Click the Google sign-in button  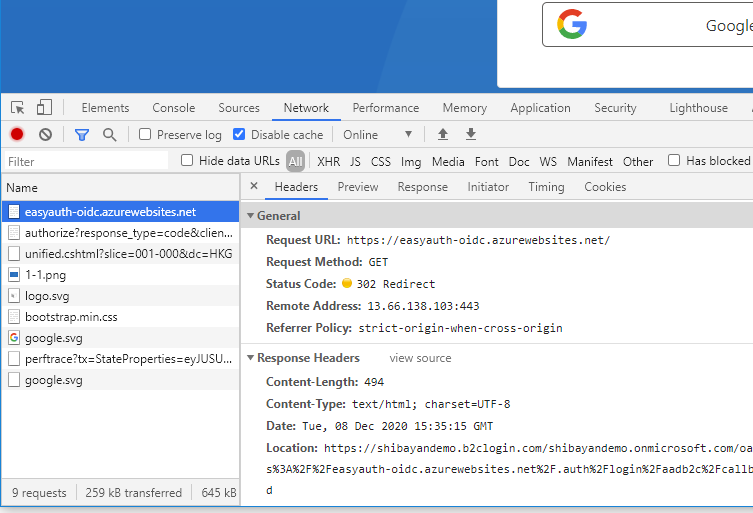coord(647,24)
